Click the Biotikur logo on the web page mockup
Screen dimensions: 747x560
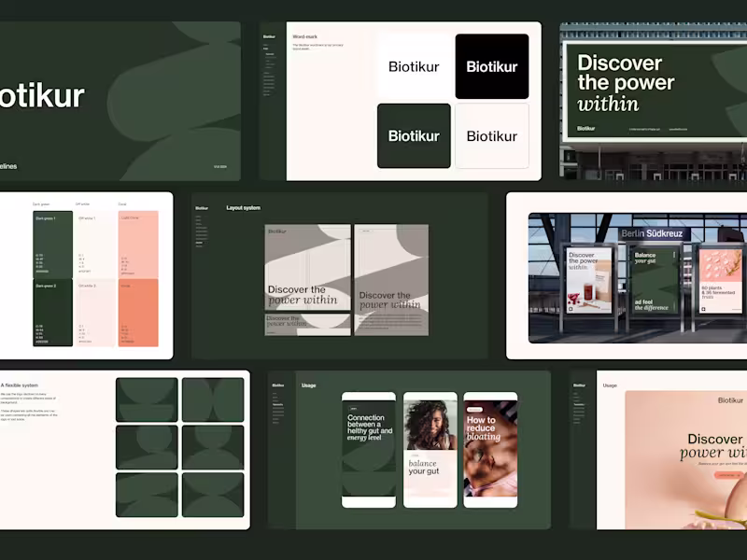[x=730, y=400]
